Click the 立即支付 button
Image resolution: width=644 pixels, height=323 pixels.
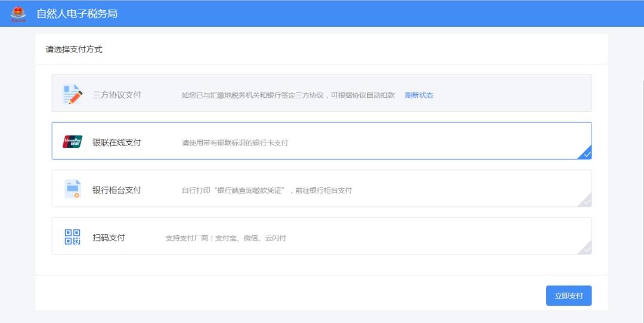coord(569,296)
